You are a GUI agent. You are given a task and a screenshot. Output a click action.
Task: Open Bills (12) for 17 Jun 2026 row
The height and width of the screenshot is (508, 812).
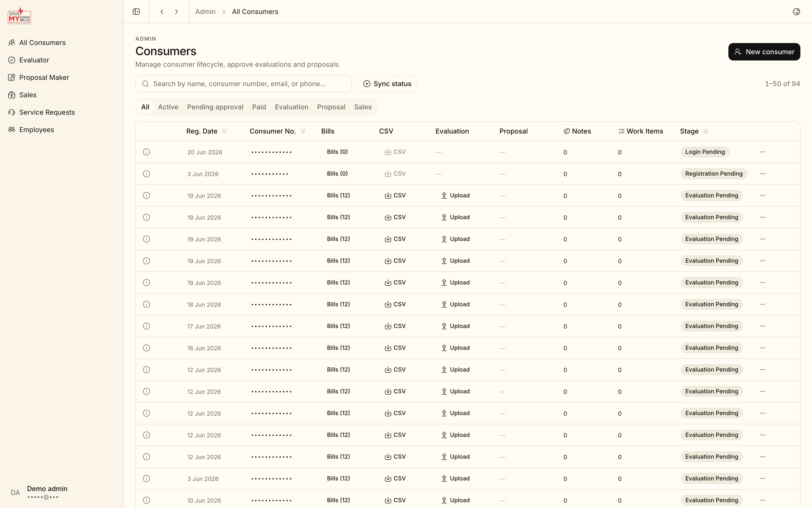338,326
